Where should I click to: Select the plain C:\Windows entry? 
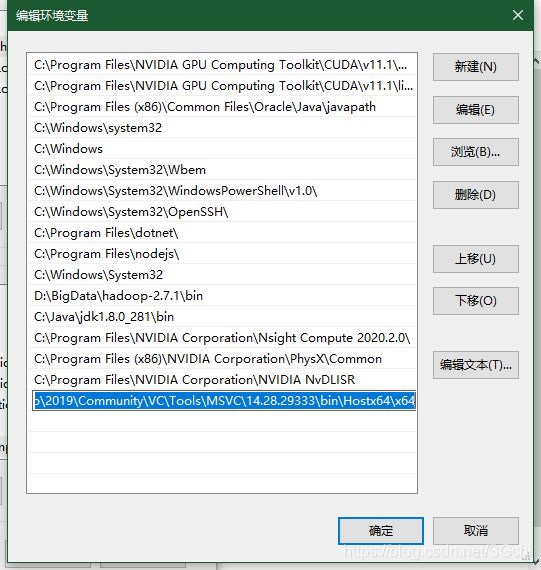[x=223, y=149]
